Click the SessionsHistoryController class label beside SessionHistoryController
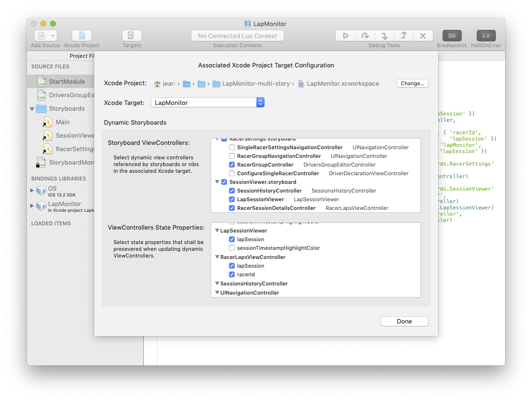This screenshot has width=532, height=401. coord(344,191)
